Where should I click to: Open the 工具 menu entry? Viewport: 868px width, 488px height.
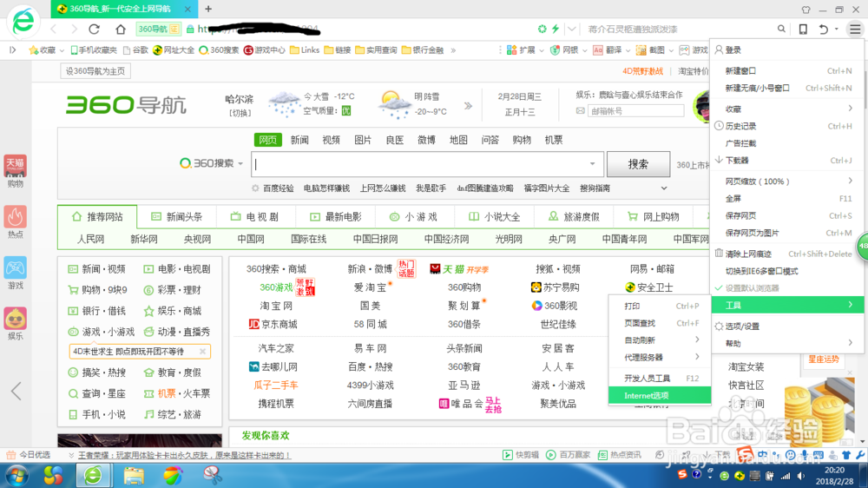(x=786, y=305)
